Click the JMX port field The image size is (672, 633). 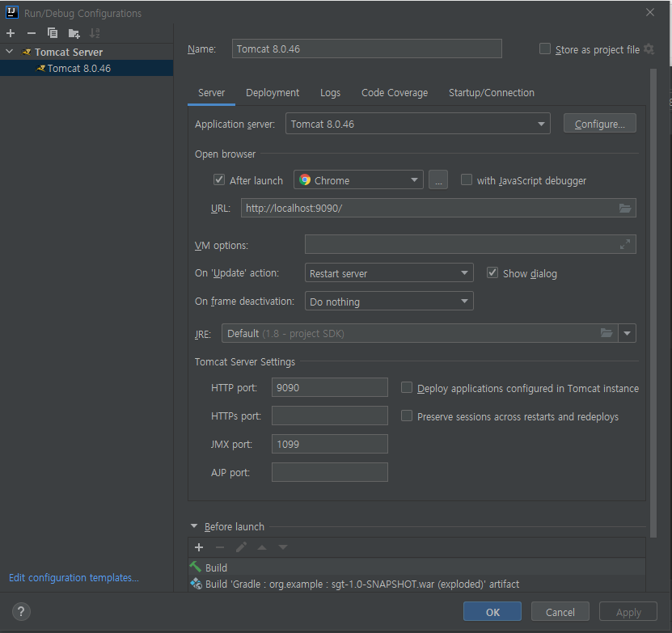coord(330,444)
